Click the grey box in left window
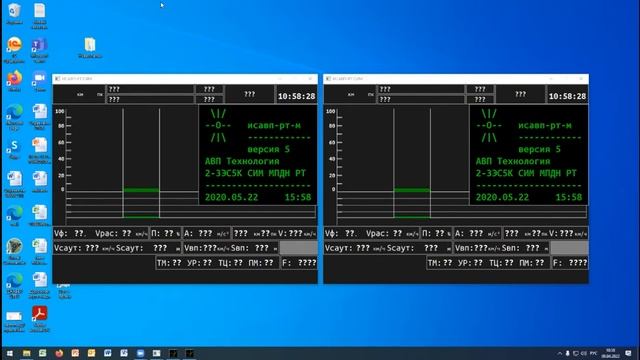 point(298,248)
